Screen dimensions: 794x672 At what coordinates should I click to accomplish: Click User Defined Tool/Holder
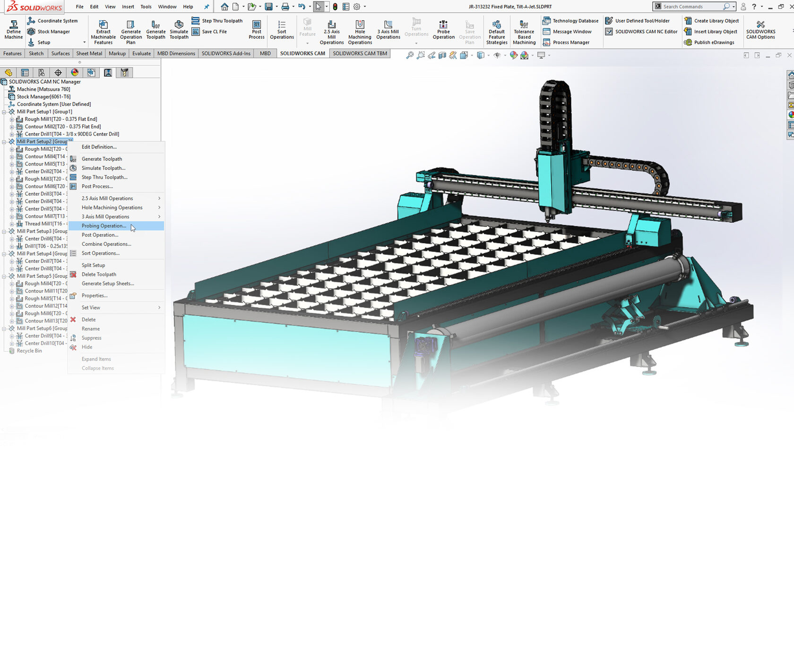click(x=638, y=21)
